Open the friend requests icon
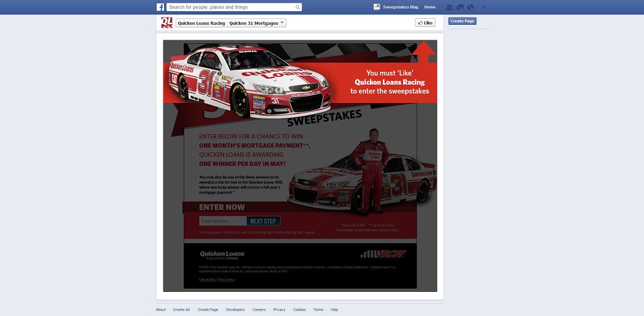The height and width of the screenshot is (316, 644). pos(449,7)
